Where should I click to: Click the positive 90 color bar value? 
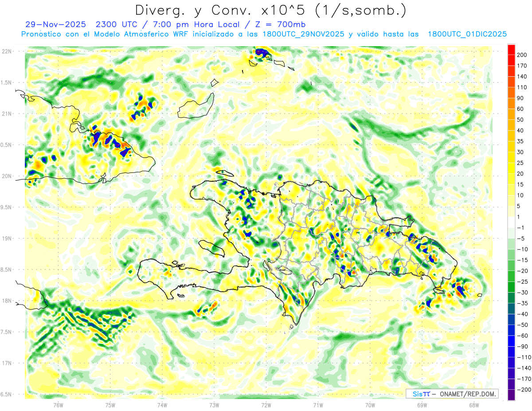(521, 98)
